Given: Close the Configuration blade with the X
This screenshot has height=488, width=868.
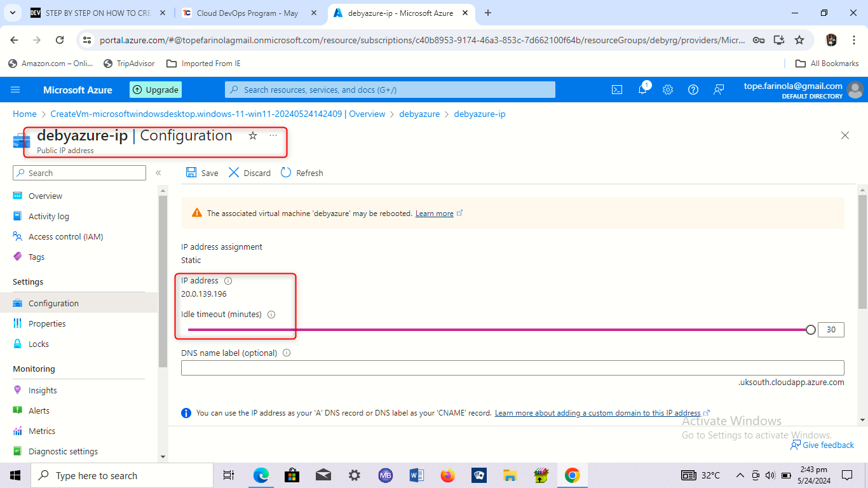Looking at the screenshot, I should [845, 135].
